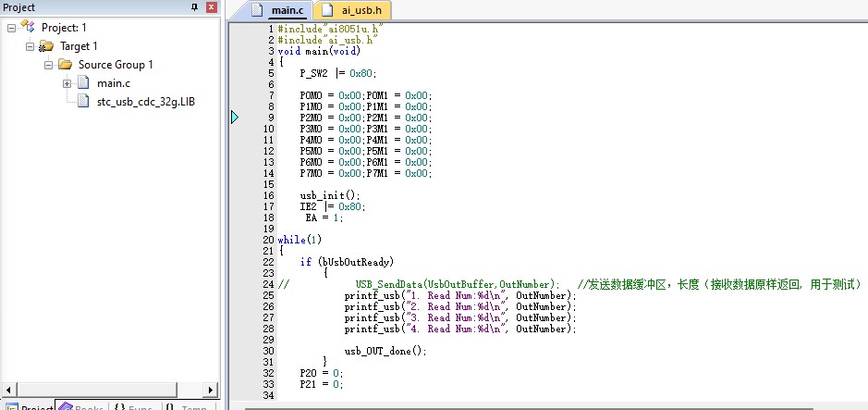The height and width of the screenshot is (410, 868).
Task: Click the project panel scroll right arrow
Action: point(211,390)
